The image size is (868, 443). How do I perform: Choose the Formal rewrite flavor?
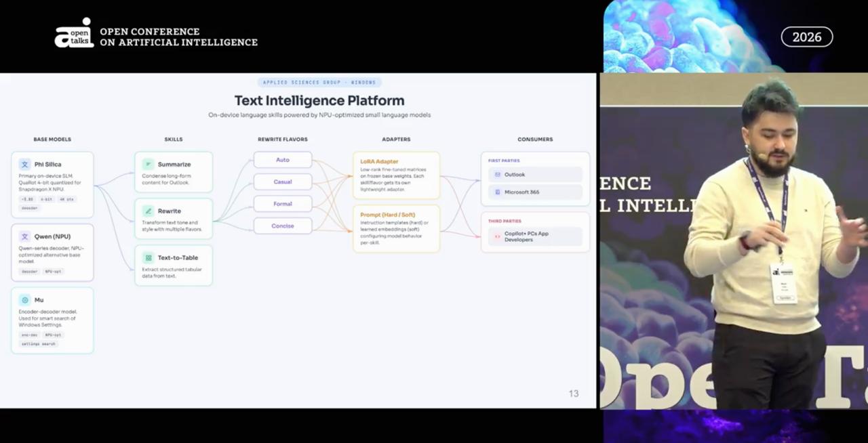(283, 204)
